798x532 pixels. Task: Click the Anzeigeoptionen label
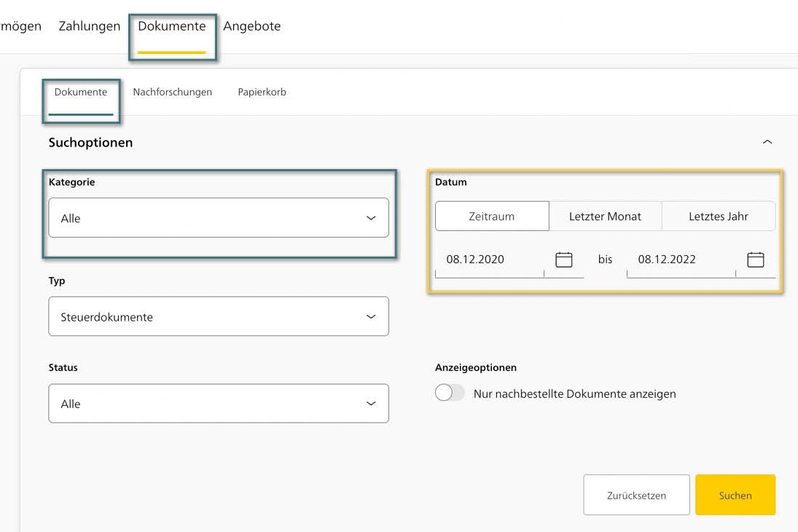click(x=476, y=367)
